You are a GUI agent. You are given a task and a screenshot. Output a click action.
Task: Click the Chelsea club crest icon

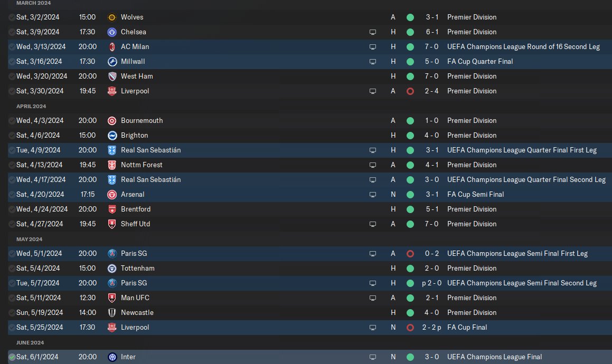point(111,32)
